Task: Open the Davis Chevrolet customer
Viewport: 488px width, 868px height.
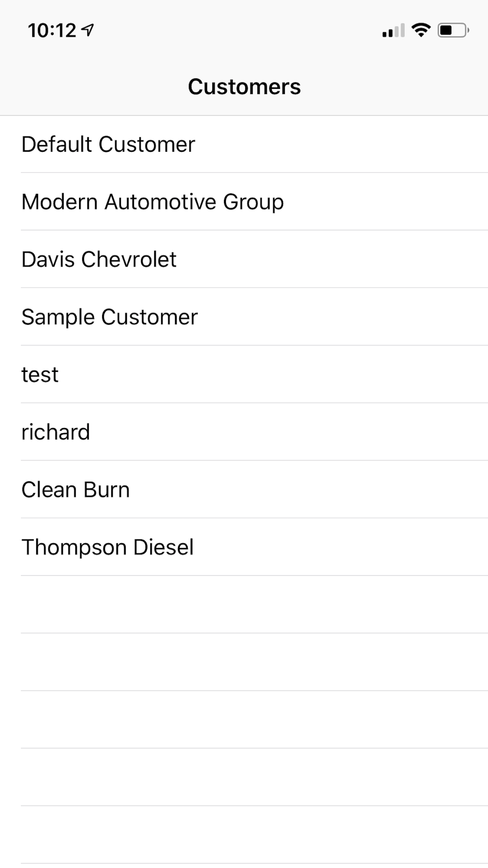Action: pos(99,260)
